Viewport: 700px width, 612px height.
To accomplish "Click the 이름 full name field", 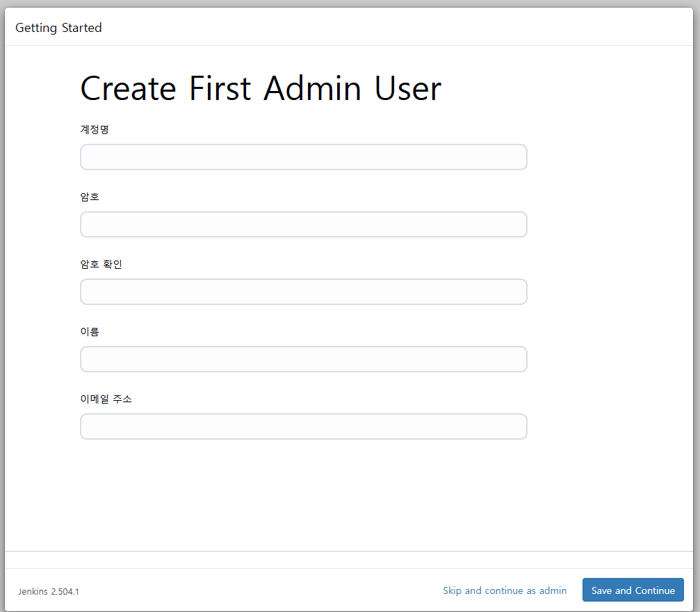I will [x=304, y=359].
